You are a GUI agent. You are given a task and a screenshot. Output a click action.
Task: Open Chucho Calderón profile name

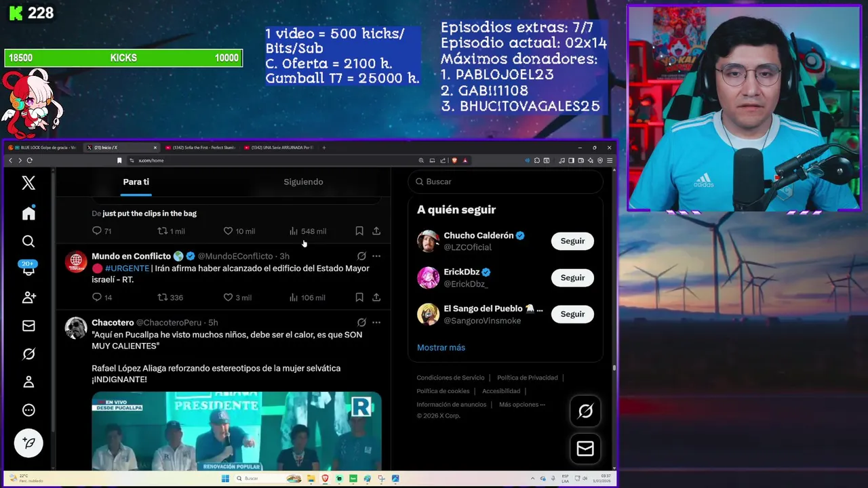tap(479, 236)
